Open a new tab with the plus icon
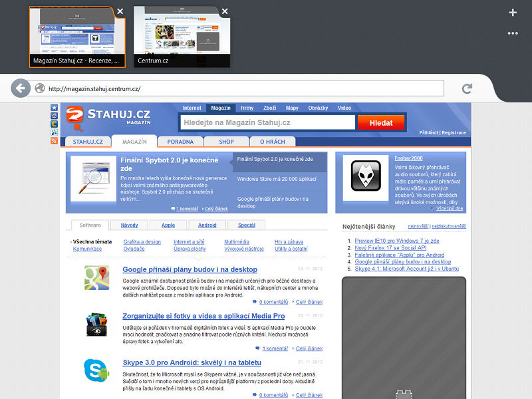532x399 pixels. [x=513, y=13]
